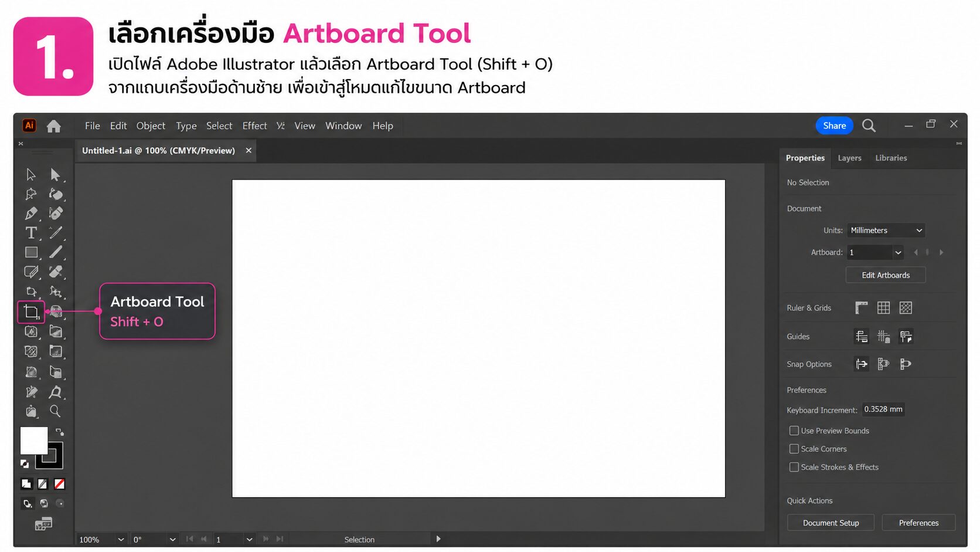This screenshot has width=980, height=552.
Task: Open the Object menu
Action: [151, 126]
